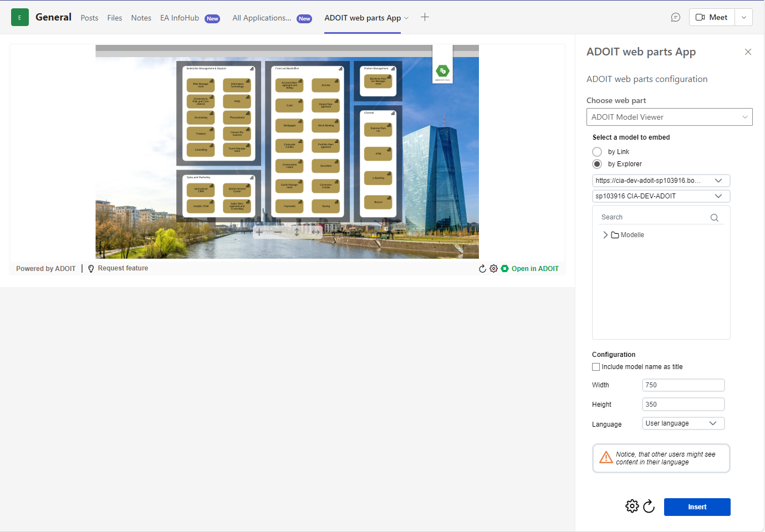Select the 'by Explorer' radio option
Viewport: 765px width, 532px height.
click(x=597, y=164)
